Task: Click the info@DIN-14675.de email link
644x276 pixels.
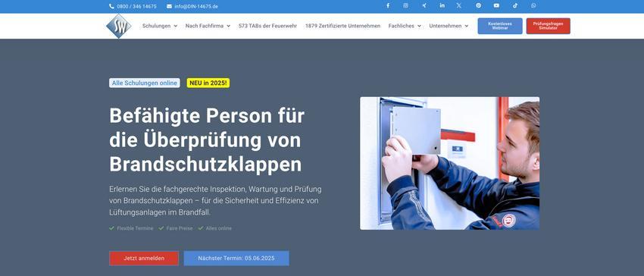Action: point(196,7)
